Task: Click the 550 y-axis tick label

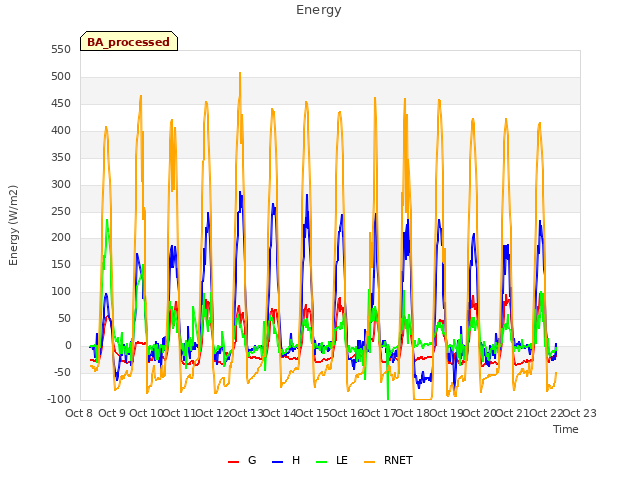Action: pos(61,49)
